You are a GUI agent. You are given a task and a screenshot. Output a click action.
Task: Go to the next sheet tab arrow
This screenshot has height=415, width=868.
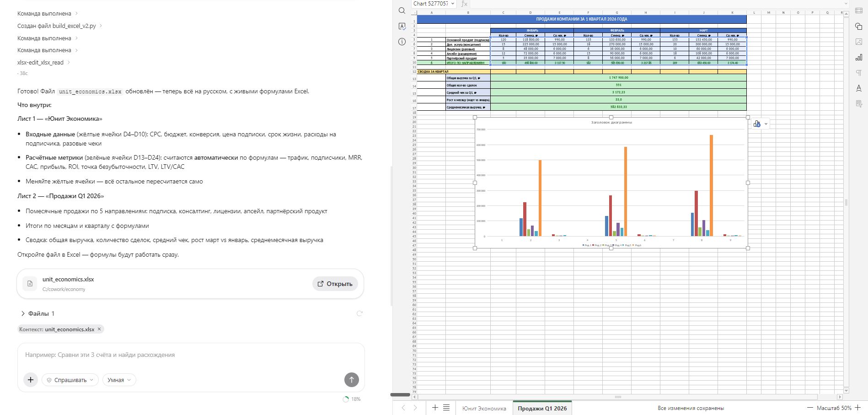click(x=415, y=408)
